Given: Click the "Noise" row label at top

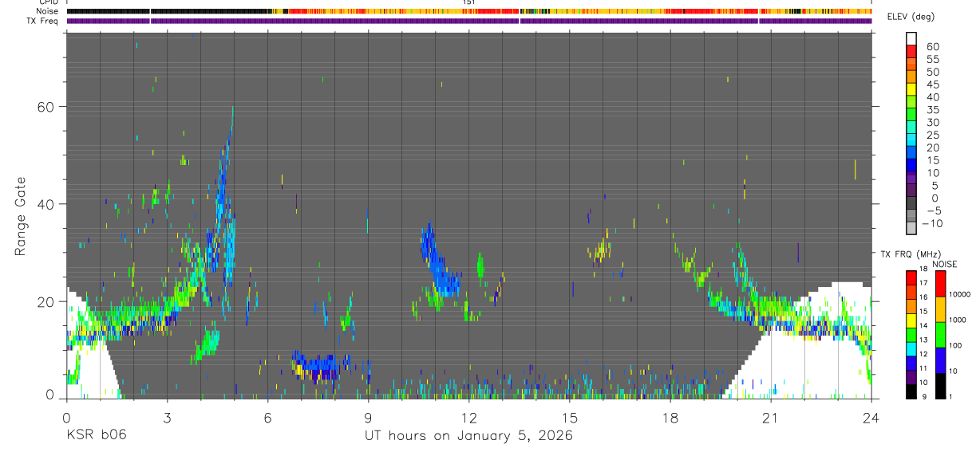Looking at the screenshot, I should 47,11.
